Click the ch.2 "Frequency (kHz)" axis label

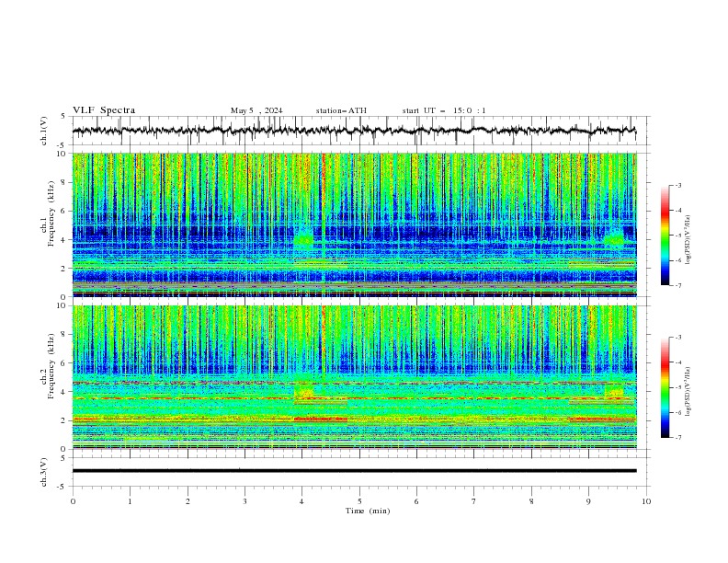(x=51, y=366)
